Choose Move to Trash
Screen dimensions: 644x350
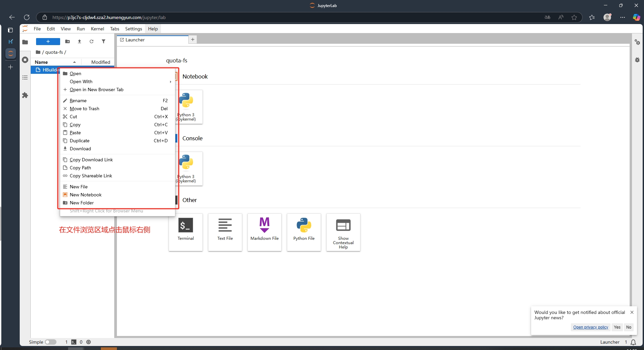click(117, 109)
